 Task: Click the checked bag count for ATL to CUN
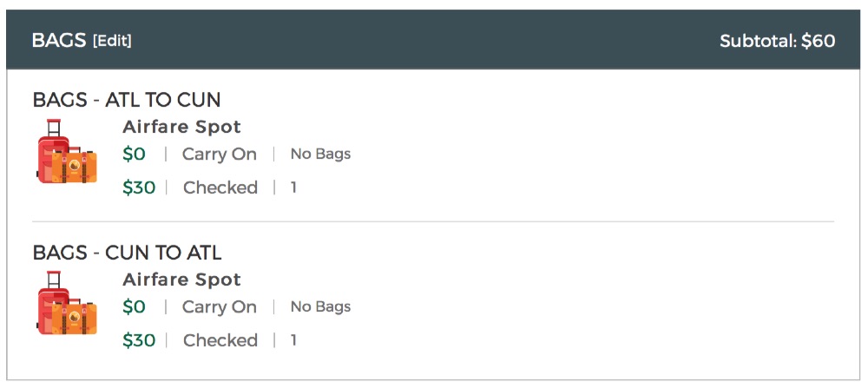tap(293, 187)
